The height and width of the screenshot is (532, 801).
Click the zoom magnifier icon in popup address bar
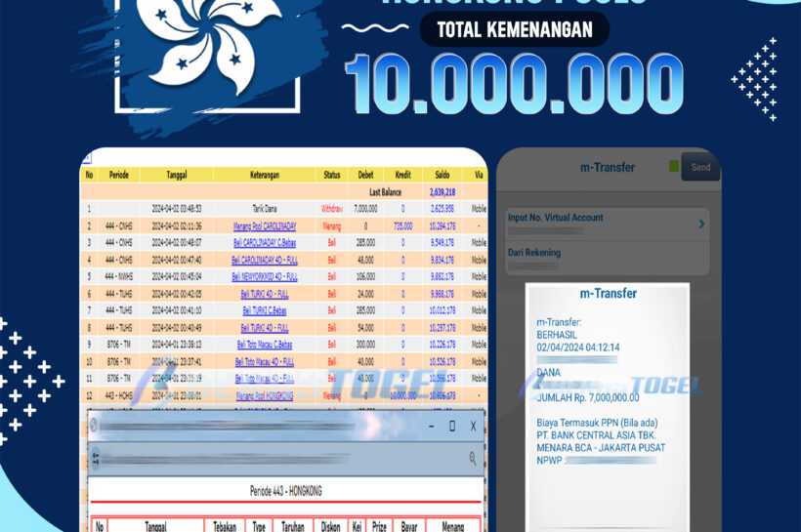[x=473, y=458]
